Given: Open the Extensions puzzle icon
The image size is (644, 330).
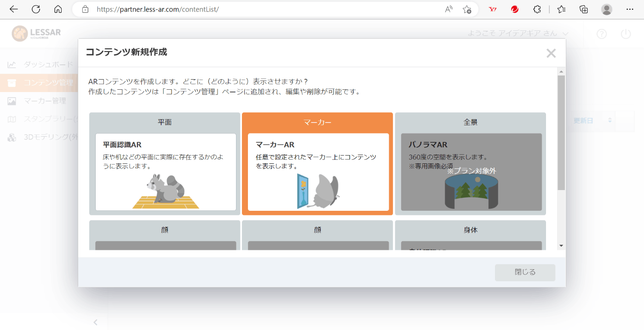Looking at the screenshot, I should (x=537, y=9).
